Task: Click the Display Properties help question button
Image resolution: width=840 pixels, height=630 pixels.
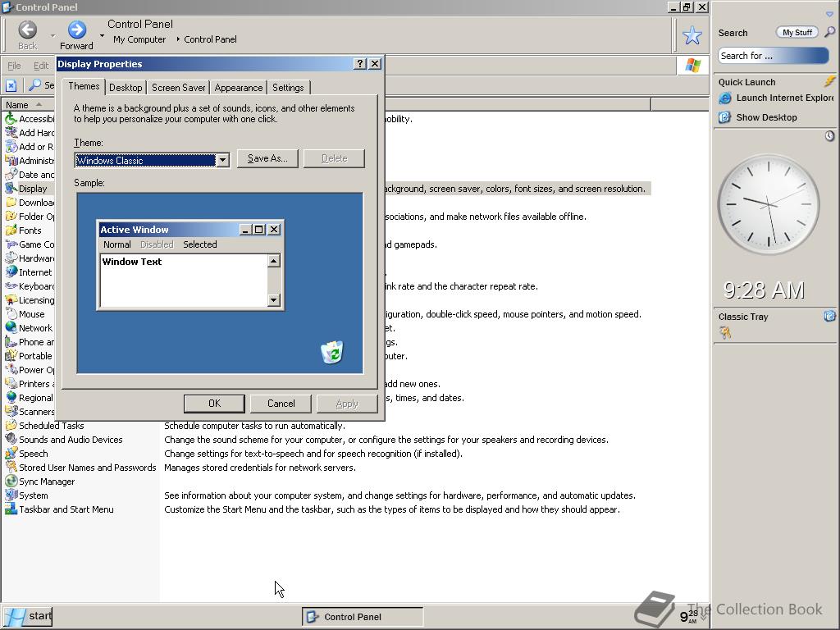Action: 360,64
